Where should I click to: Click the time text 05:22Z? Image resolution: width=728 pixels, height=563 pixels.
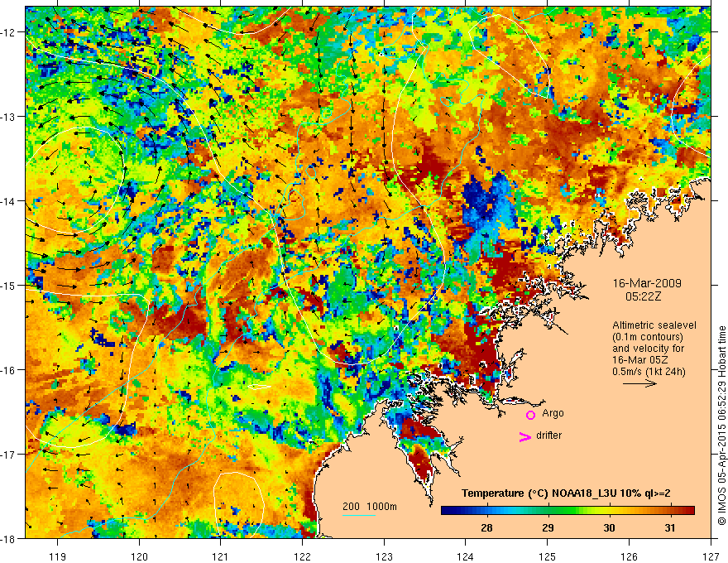[643, 296]
